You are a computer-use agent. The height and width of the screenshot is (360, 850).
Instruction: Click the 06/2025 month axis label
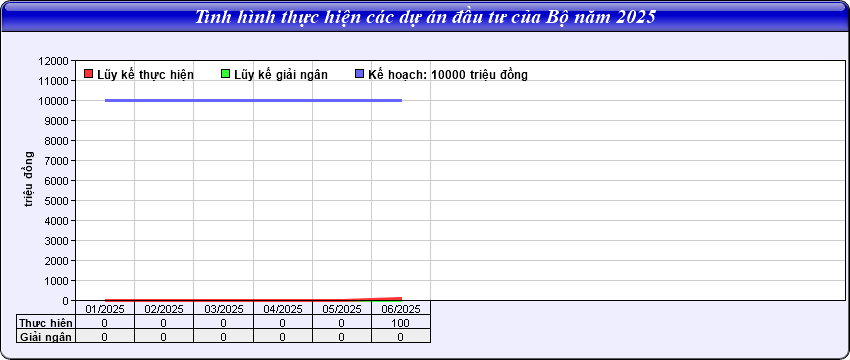[x=401, y=309]
